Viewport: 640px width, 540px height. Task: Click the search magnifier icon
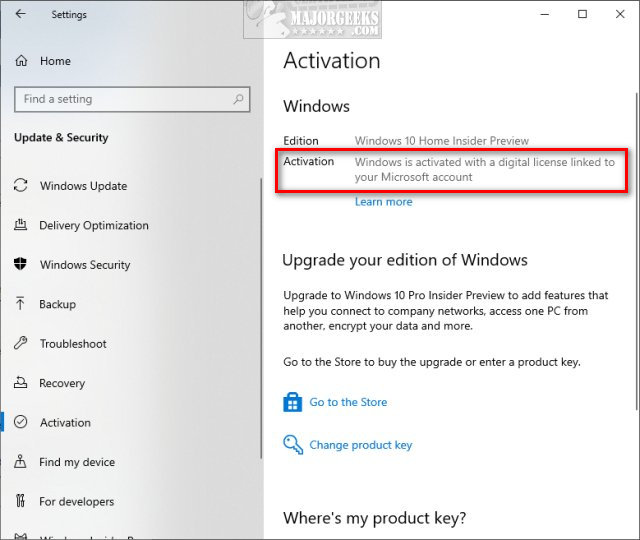coord(238,99)
